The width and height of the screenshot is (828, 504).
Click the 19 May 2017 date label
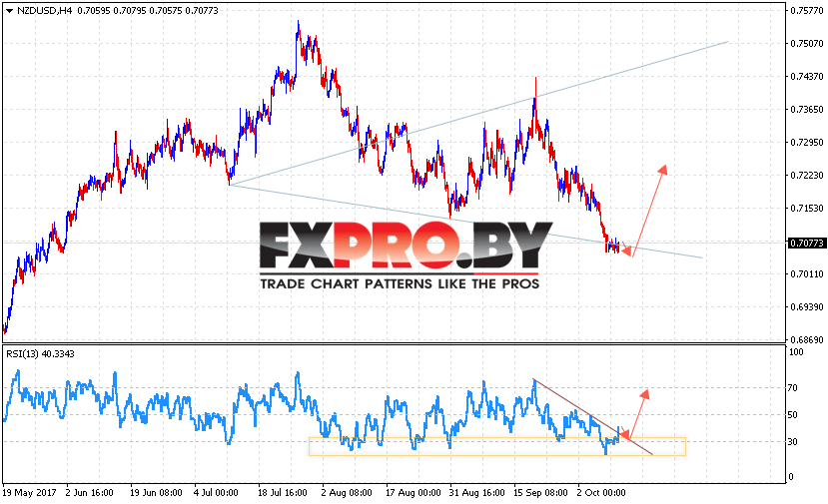tap(29, 493)
